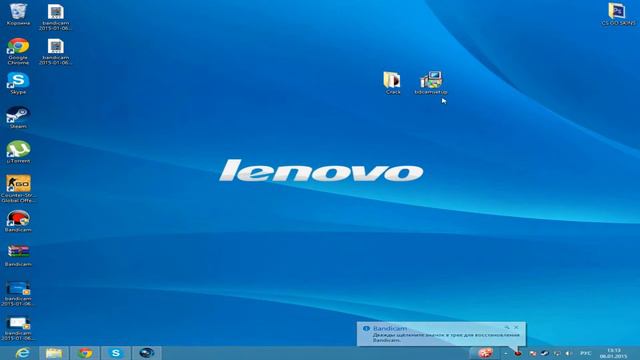
Task: Click the Steam icon in the system tray
Action: click(544, 353)
